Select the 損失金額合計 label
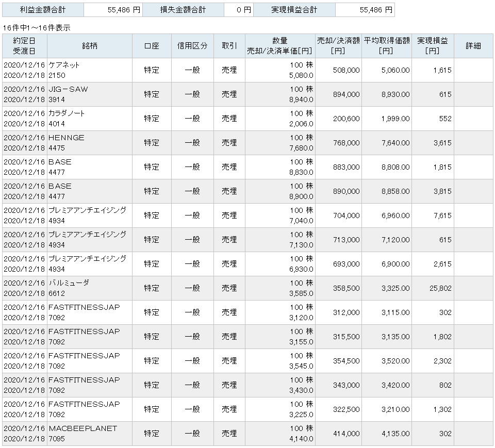Image resolution: width=495 pixels, height=448 pixels. pyautogui.click(x=183, y=10)
